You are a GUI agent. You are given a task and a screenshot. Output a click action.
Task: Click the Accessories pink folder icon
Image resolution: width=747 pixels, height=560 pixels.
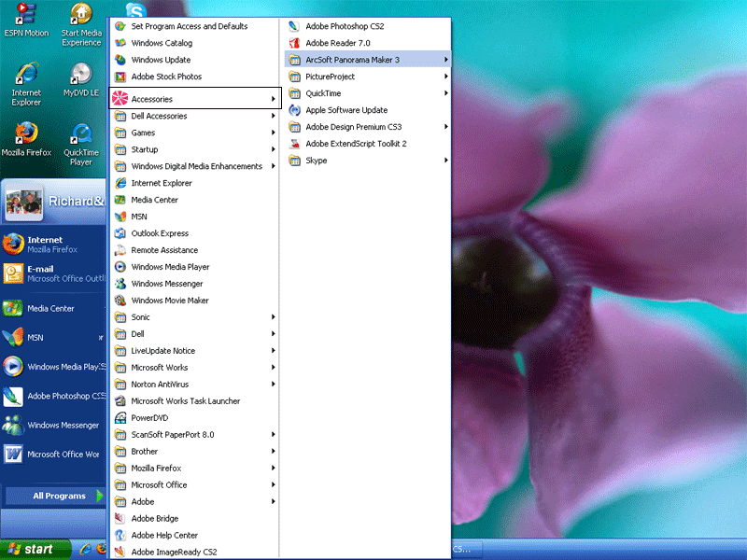click(x=120, y=99)
